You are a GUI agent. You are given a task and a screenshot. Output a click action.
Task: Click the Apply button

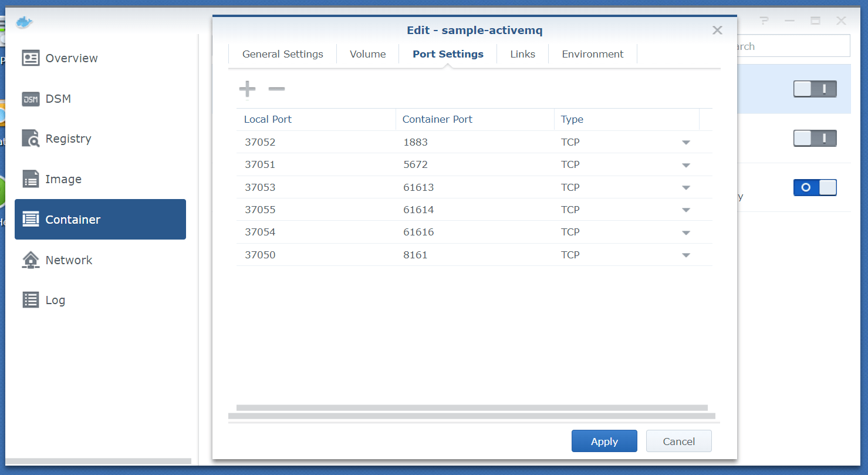[604, 442]
